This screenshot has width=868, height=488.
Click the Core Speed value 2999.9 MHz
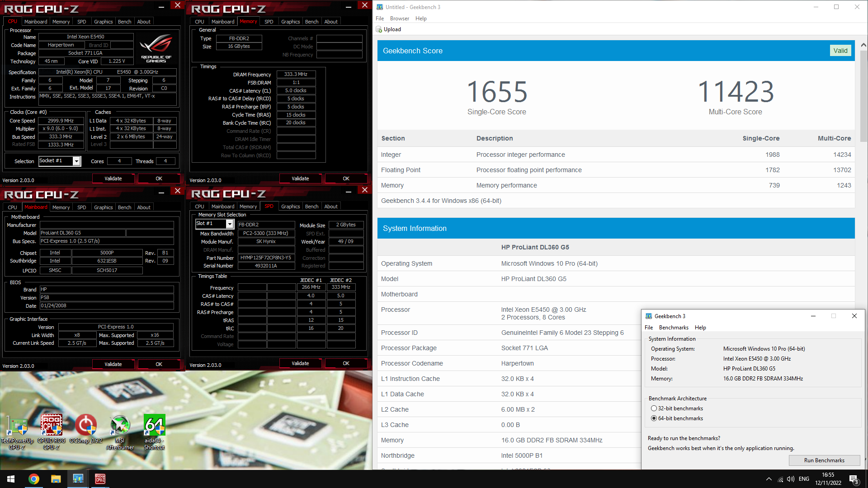(x=61, y=121)
